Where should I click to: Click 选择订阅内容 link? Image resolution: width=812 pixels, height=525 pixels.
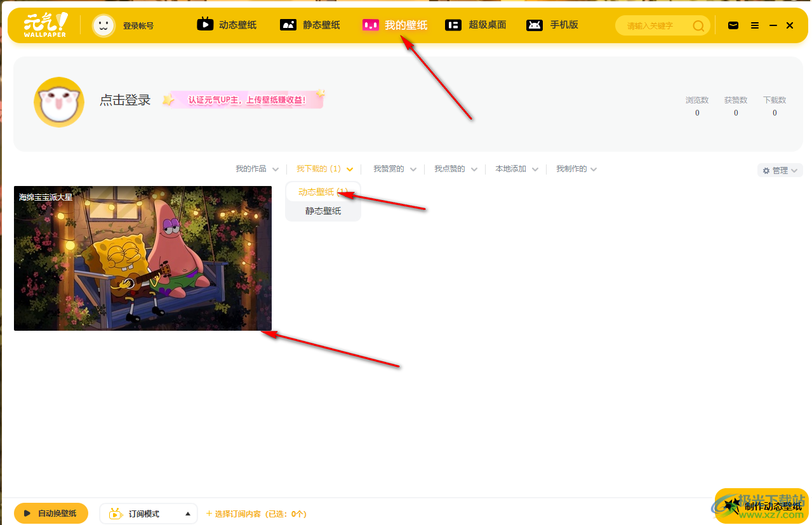click(x=256, y=514)
